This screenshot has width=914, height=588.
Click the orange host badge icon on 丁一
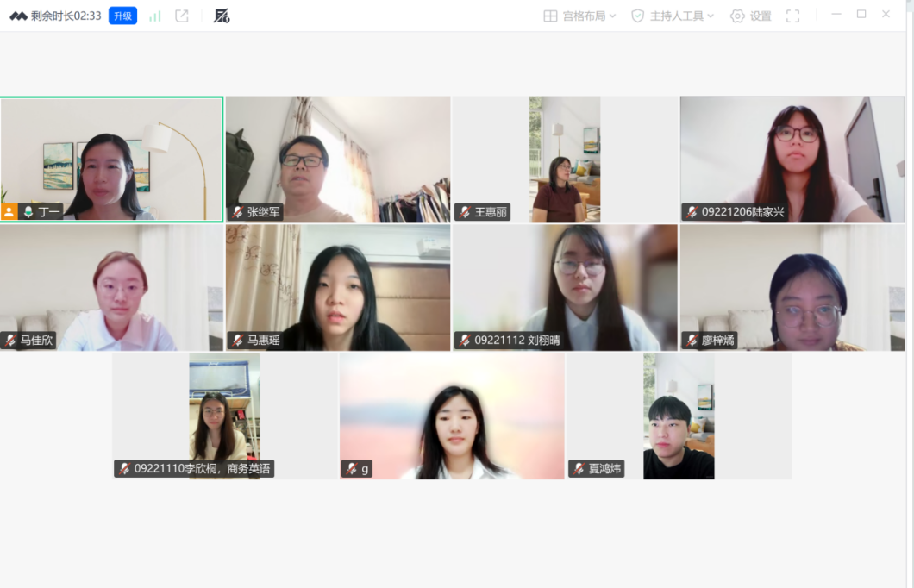pos(9,212)
